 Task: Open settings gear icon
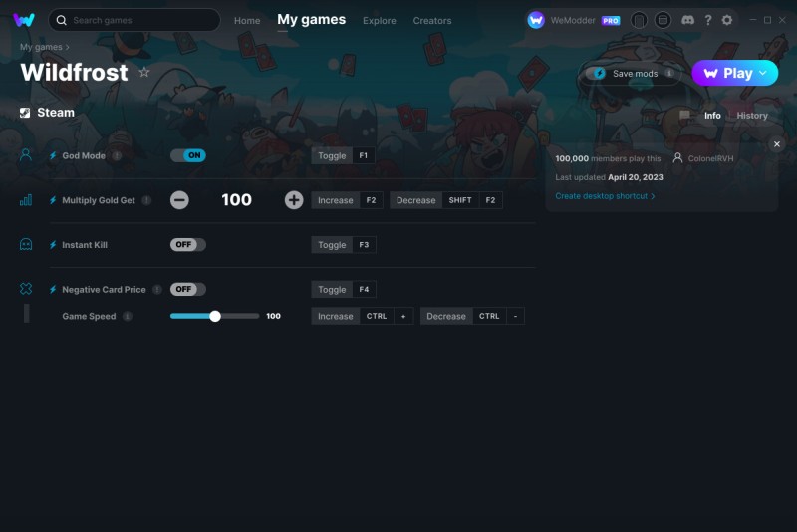(x=727, y=20)
